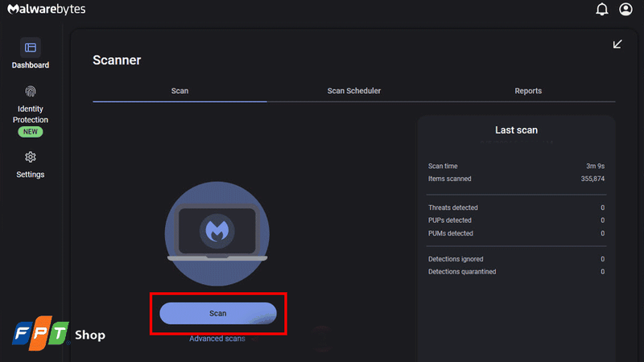The width and height of the screenshot is (644, 362).
Task: Open the user account icon
Action: (x=625, y=9)
